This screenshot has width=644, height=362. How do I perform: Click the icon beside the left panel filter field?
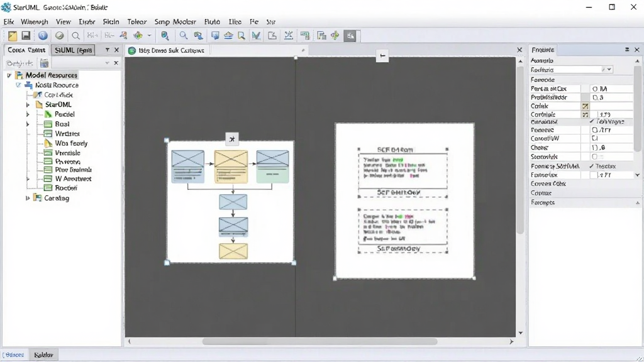point(44,63)
